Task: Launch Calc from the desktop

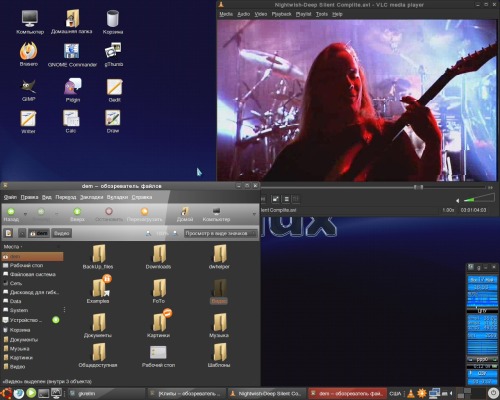Action: [71, 121]
